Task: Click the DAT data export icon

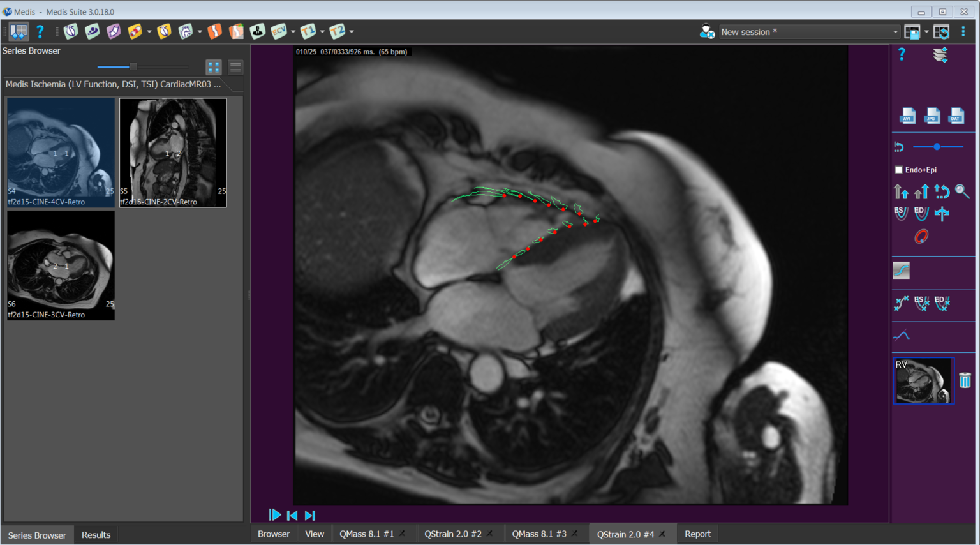Action: 956,116
